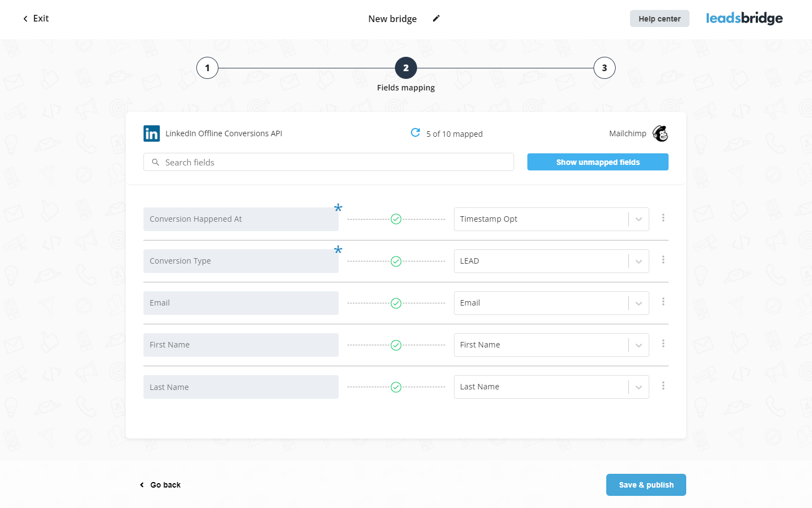Click the New bridge title text
The image size is (812, 508).
pos(392,19)
